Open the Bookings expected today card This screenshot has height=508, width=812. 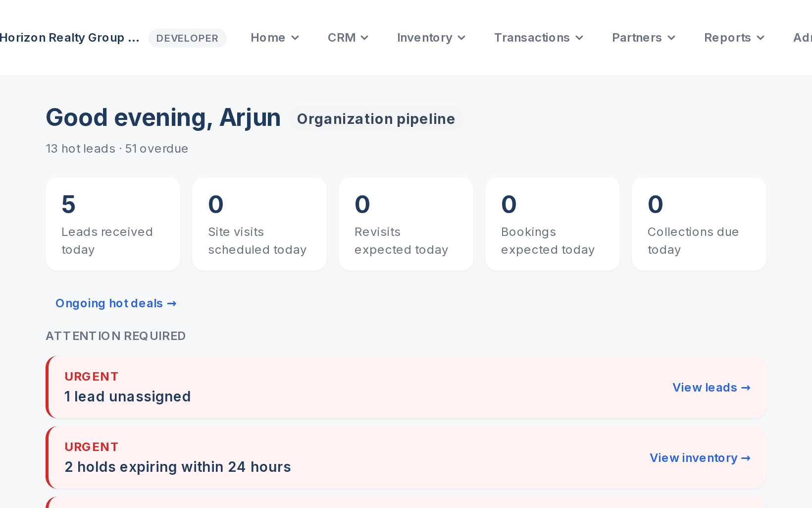553,224
